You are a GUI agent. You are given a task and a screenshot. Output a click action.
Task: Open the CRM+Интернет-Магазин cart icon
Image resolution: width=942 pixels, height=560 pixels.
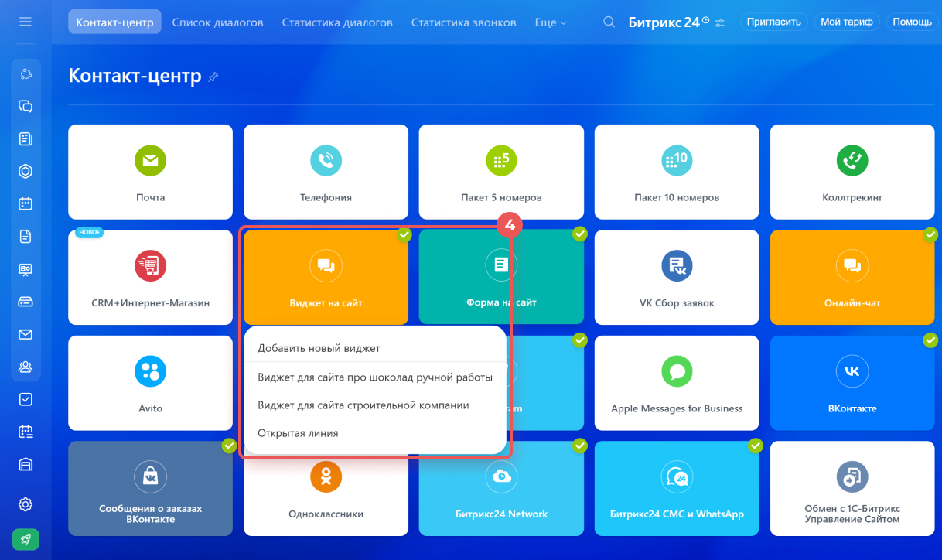150,266
